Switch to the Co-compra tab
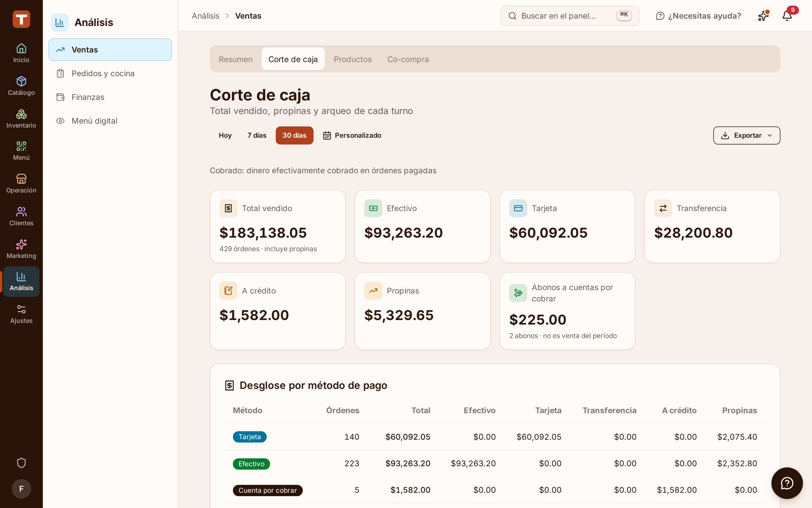The width and height of the screenshot is (812, 508). 408,59
